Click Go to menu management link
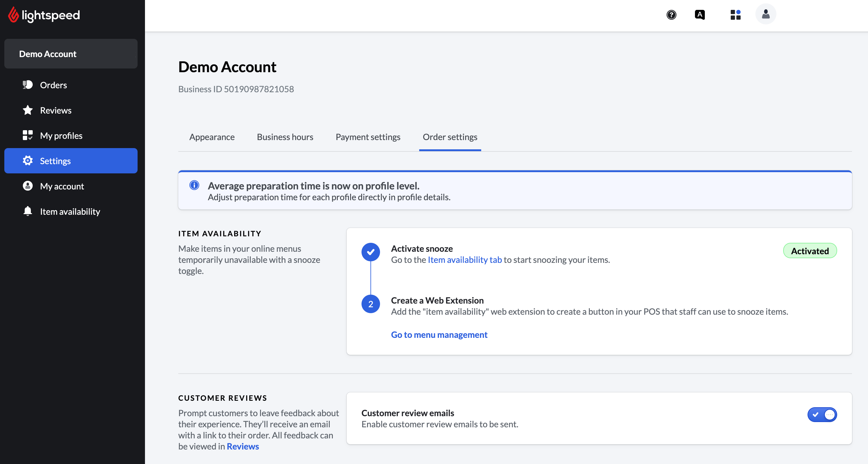Screen dimensions: 868x464 439,335
